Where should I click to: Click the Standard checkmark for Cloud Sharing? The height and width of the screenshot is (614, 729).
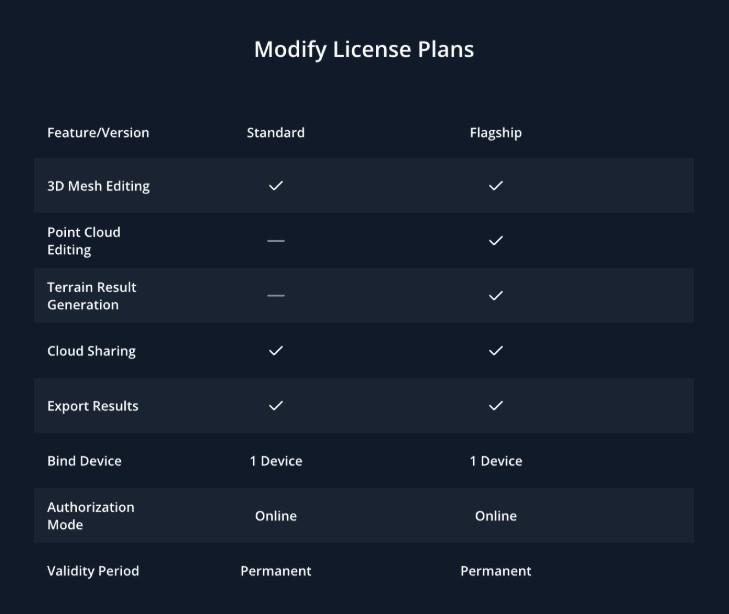point(276,351)
